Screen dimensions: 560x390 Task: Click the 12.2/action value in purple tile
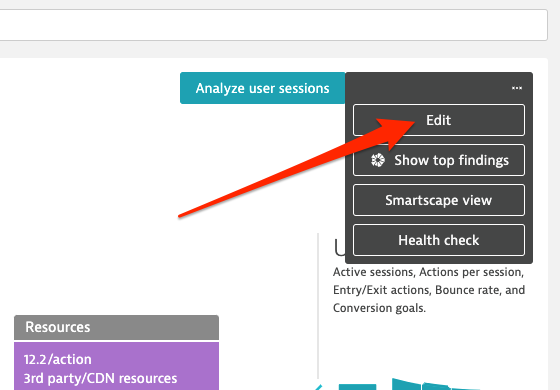(x=58, y=359)
